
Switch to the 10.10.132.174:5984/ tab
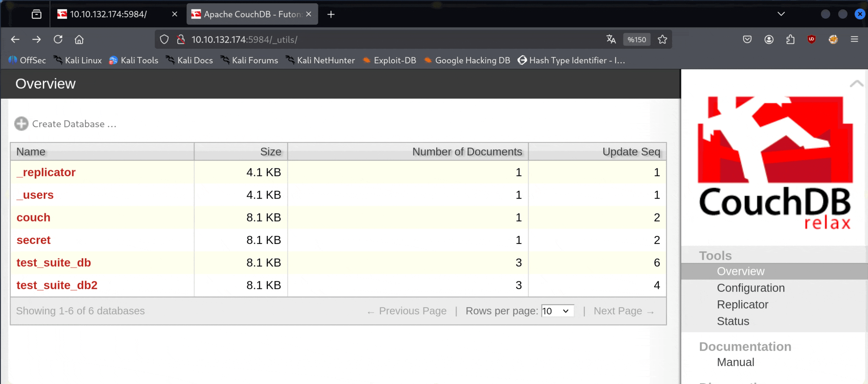pos(108,14)
